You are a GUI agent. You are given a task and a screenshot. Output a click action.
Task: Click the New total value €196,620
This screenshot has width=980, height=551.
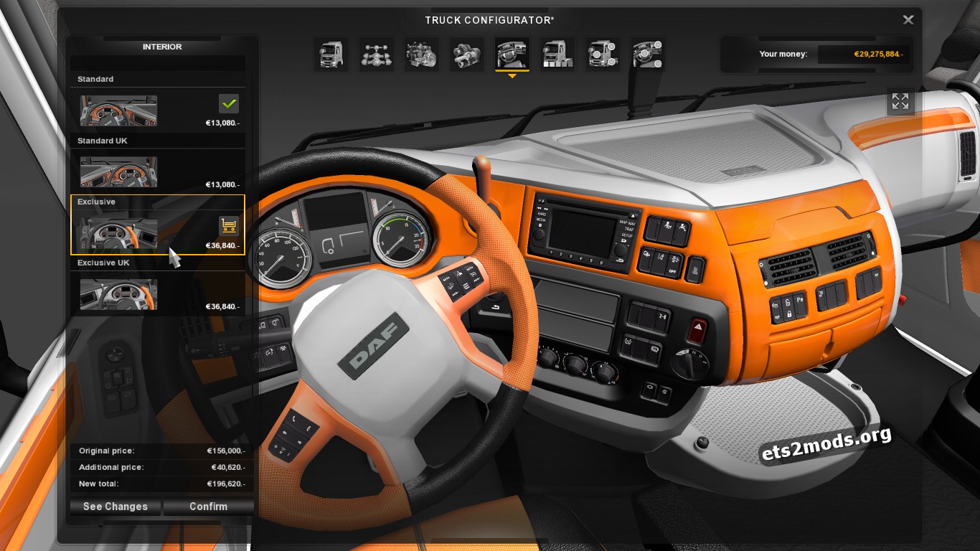[x=227, y=484]
